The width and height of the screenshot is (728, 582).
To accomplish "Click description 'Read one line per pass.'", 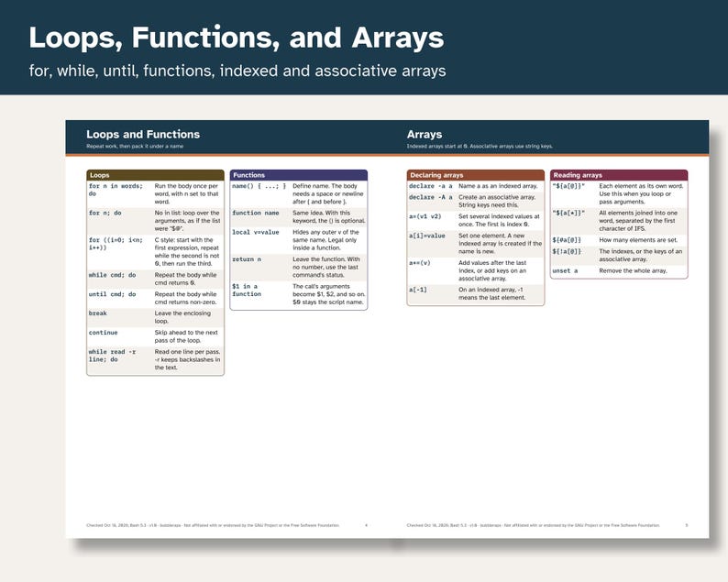I will click(x=188, y=359).
